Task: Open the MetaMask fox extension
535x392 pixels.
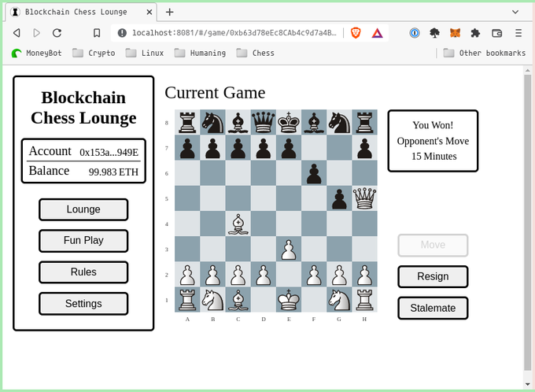Action: [456, 33]
